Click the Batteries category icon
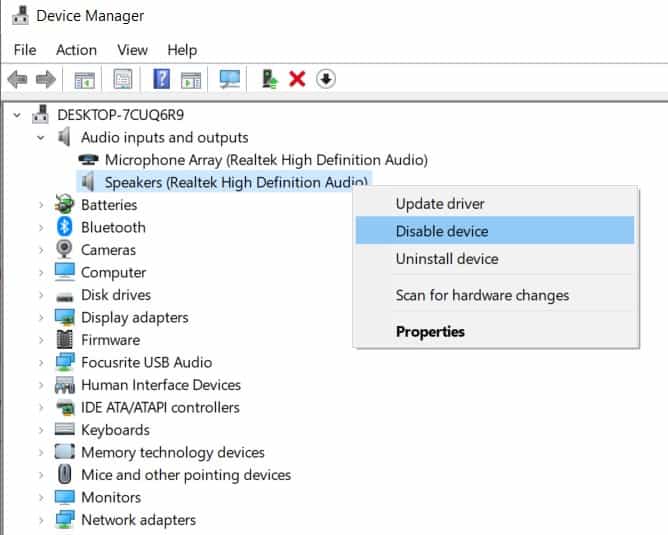 point(64,204)
